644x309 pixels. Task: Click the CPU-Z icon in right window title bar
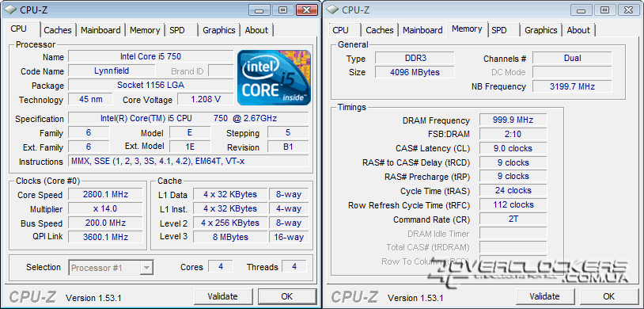(332, 9)
